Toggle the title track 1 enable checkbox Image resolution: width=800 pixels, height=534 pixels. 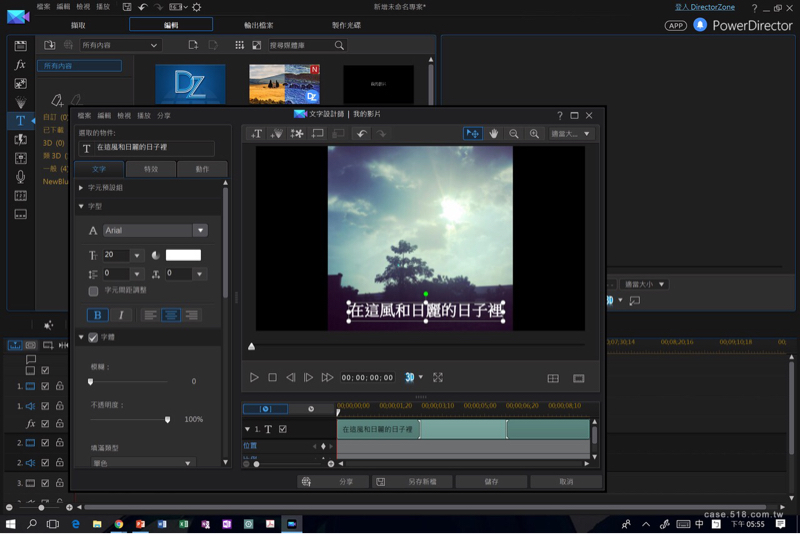(x=283, y=429)
